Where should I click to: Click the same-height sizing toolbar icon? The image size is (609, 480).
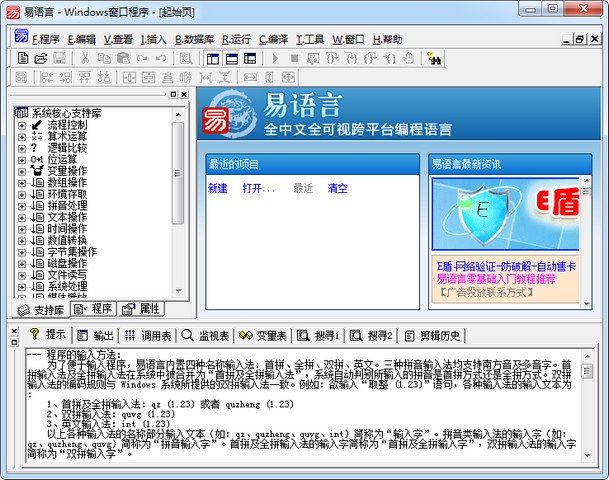click(269, 77)
